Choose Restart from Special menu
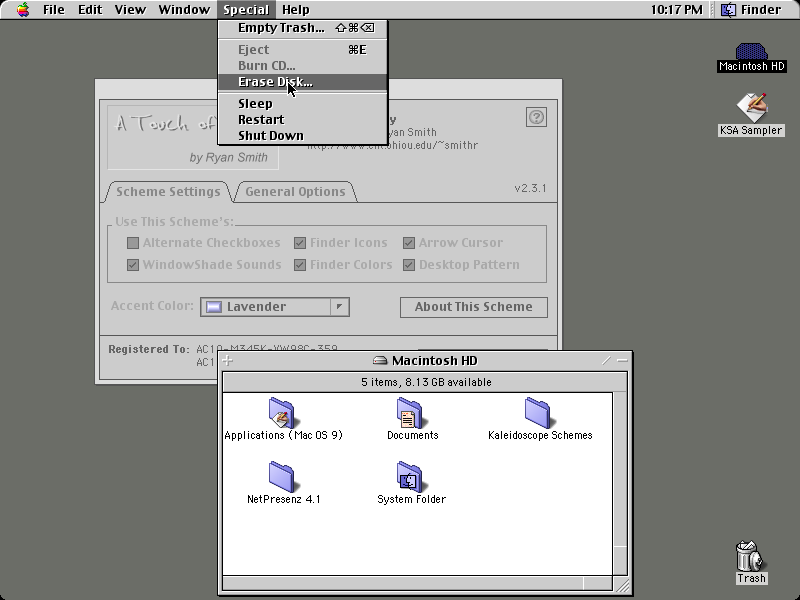 (303, 119)
